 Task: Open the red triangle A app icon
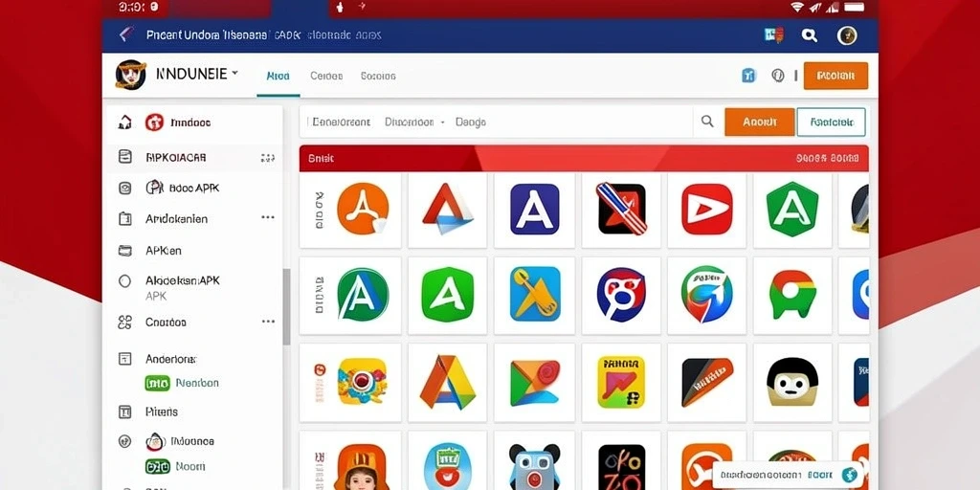pos(448,209)
